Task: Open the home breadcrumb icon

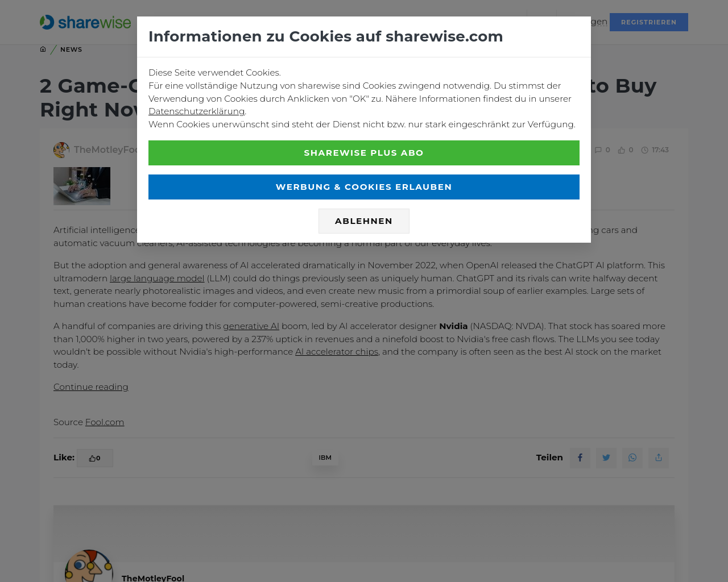Action: (43, 49)
